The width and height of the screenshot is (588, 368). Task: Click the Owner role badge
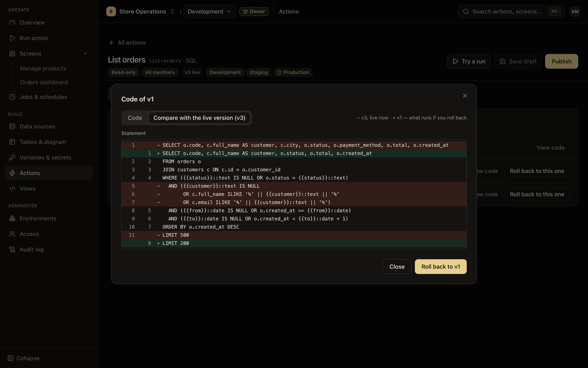pos(254,11)
